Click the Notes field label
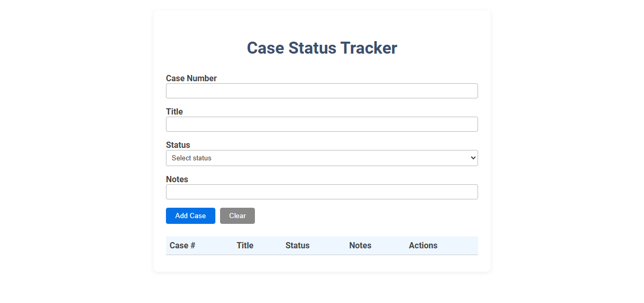Image resolution: width=644 pixels, height=303 pixels. pyautogui.click(x=177, y=179)
